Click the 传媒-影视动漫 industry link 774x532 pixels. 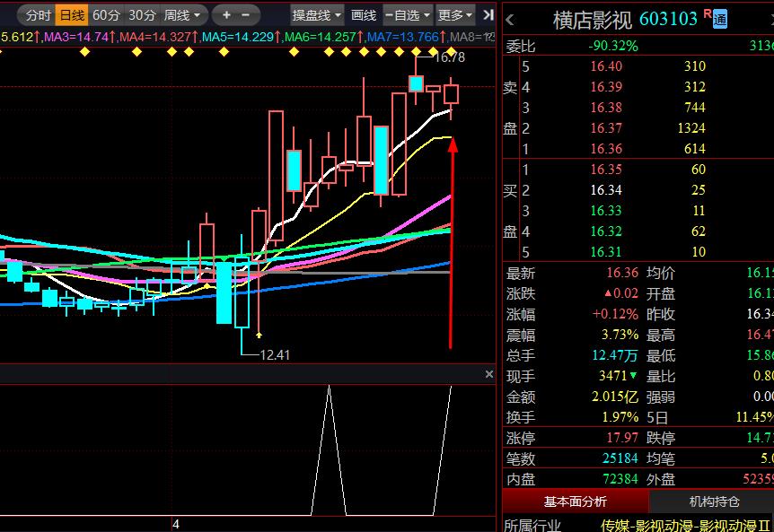point(685,526)
